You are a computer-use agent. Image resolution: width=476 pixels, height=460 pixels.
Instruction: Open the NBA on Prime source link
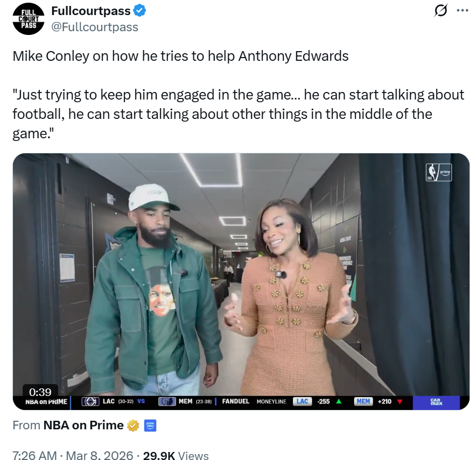tap(83, 425)
